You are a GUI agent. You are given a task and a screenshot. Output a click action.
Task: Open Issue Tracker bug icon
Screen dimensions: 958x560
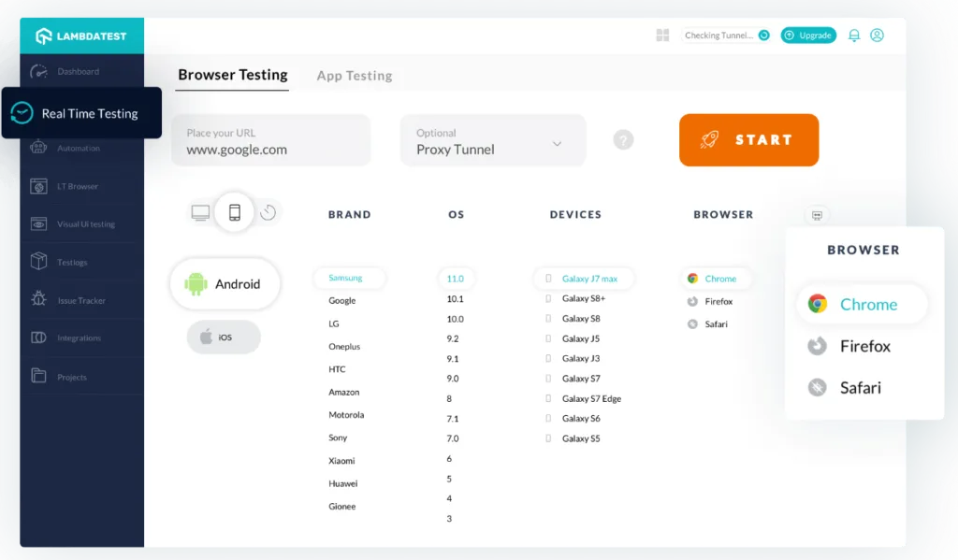(x=38, y=300)
